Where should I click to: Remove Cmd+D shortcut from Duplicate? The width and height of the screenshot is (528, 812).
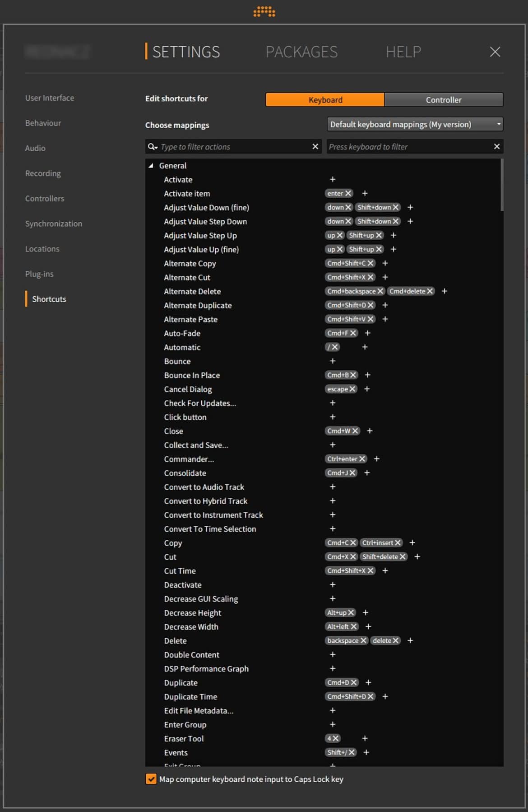(x=353, y=682)
